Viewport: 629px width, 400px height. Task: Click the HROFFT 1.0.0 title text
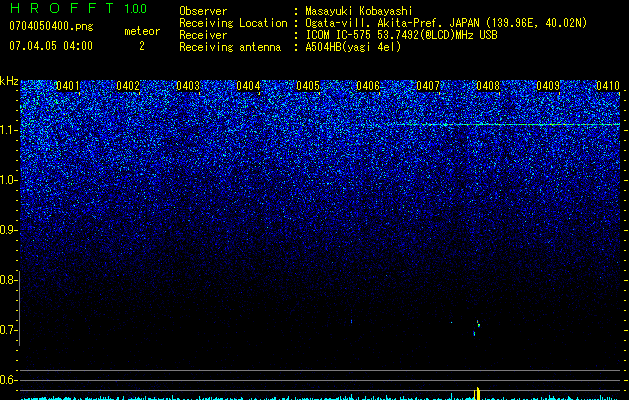78,8
